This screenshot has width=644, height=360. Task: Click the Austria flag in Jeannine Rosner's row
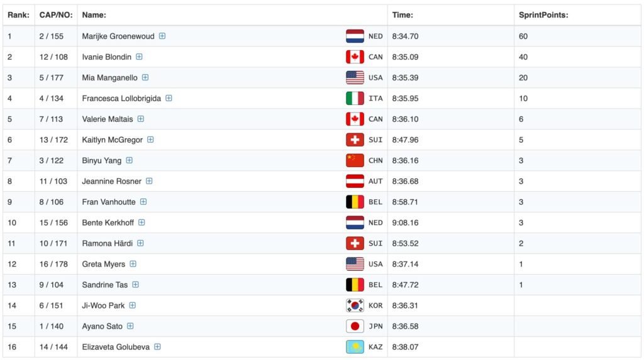coord(355,182)
